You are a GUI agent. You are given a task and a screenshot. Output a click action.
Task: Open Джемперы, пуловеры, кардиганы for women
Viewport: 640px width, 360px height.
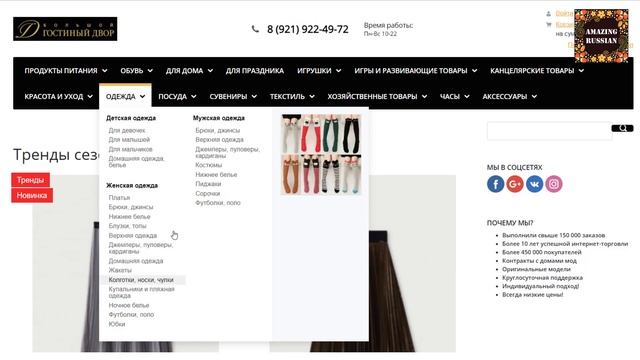(140, 248)
